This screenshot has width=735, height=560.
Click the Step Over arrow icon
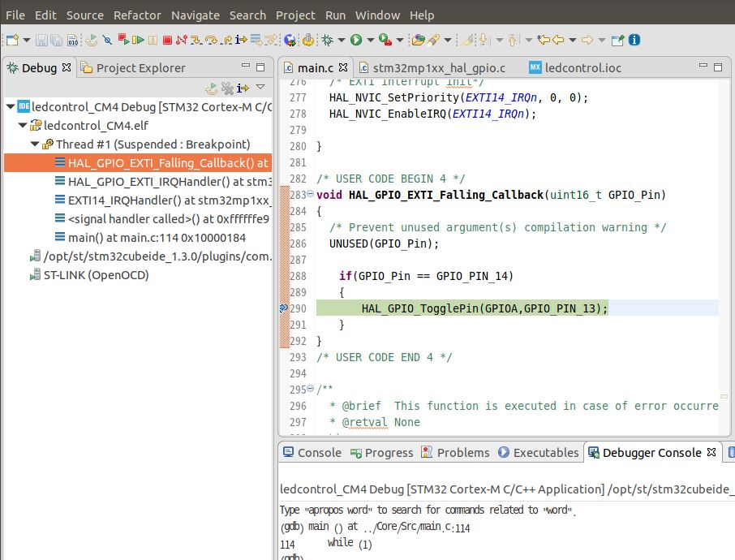[x=212, y=40]
